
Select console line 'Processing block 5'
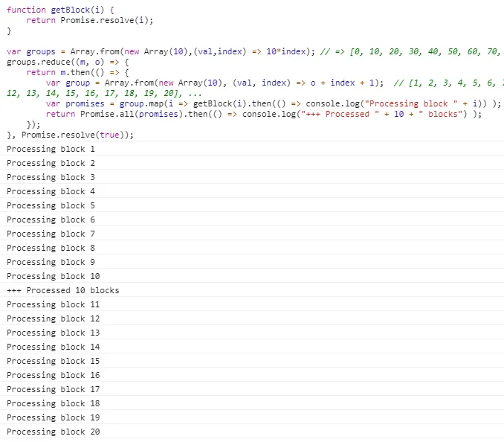tap(252, 205)
